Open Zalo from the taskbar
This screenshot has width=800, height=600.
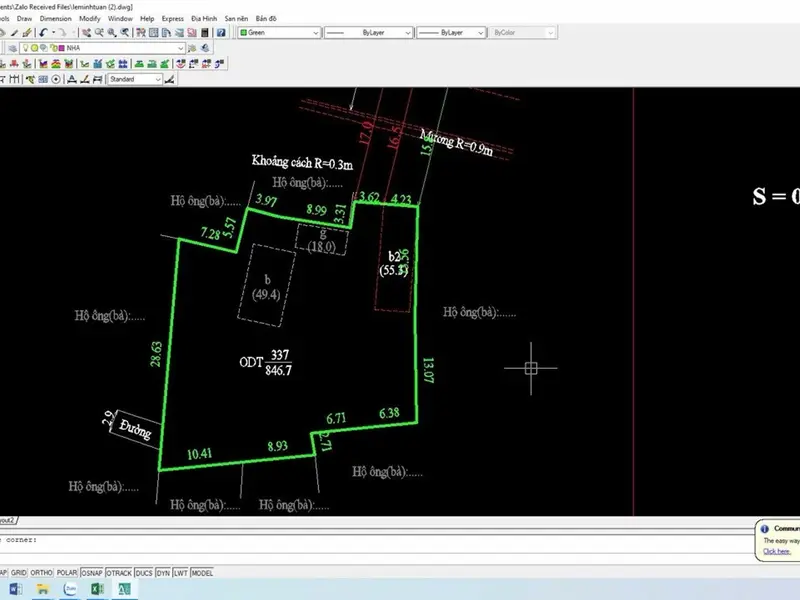pos(70,589)
